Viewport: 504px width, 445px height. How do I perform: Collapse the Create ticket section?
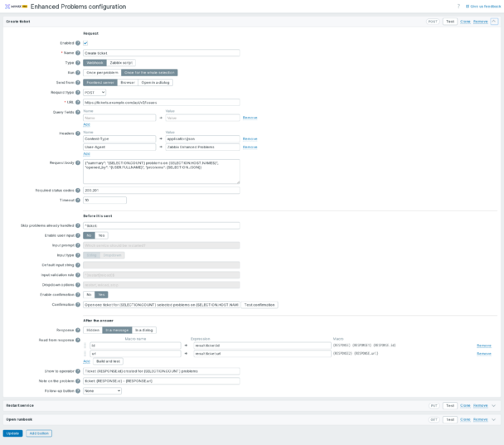pos(494,22)
